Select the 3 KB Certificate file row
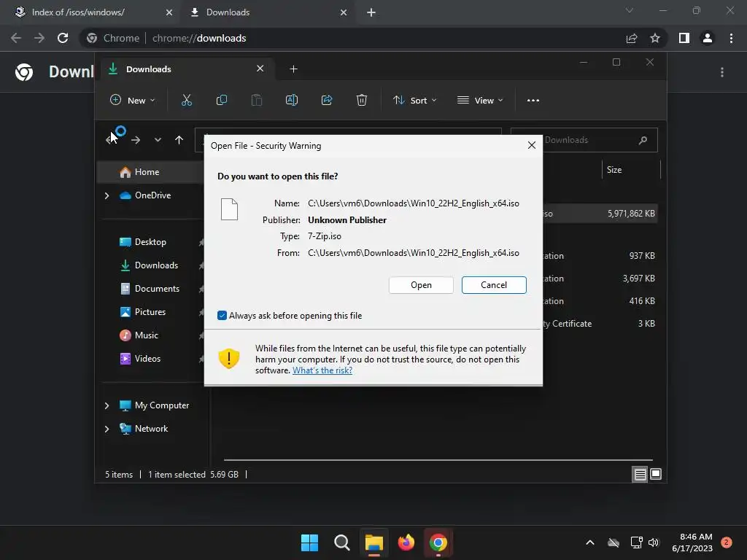 pos(600,324)
